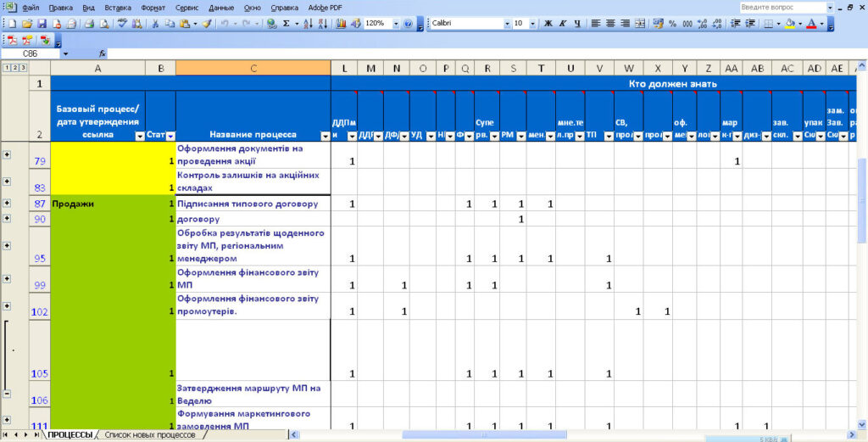Open a file via folder icon

coord(26,24)
